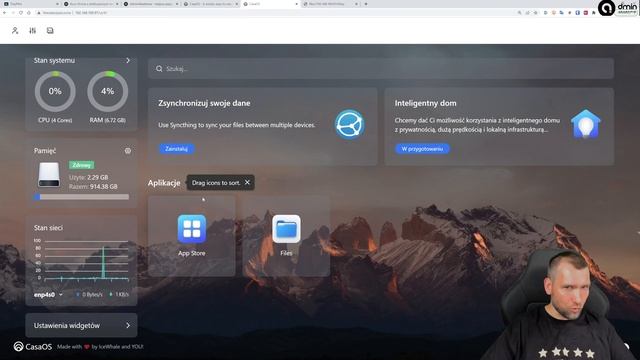Open the terminal and logs icon
This screenshot has height=360, width=640.
pos(50,31)
